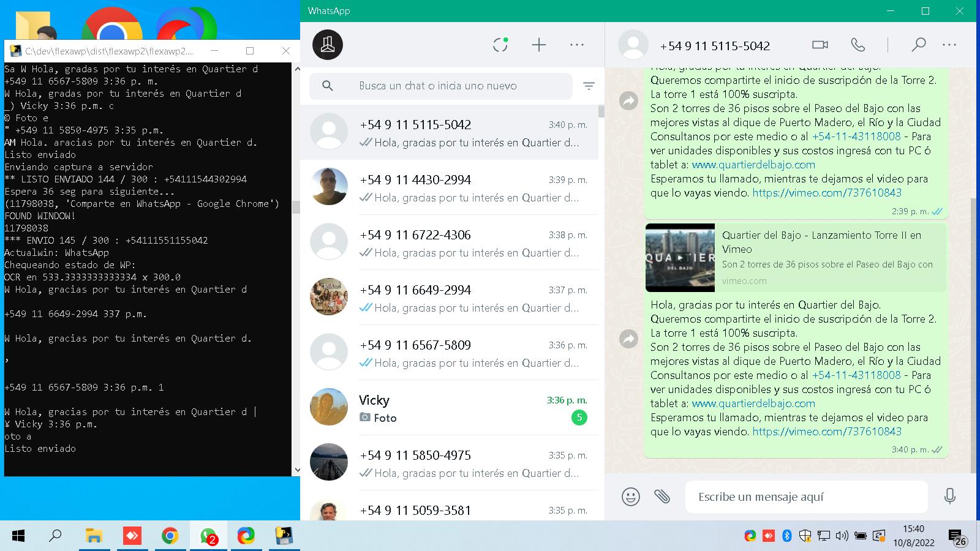Click the chat header name +54 9 11 5115-5042
Viewport: 980px width, 551px height.
click(715, 46)
